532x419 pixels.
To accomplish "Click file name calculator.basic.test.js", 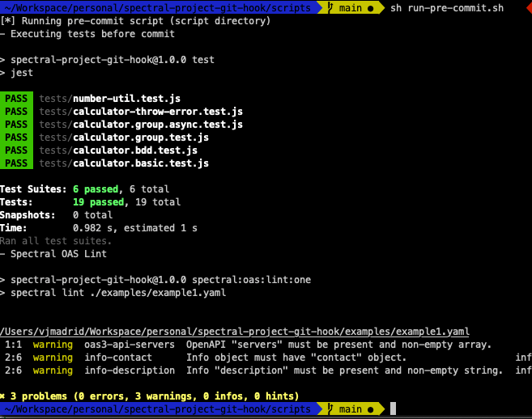I will pos(141,163).
